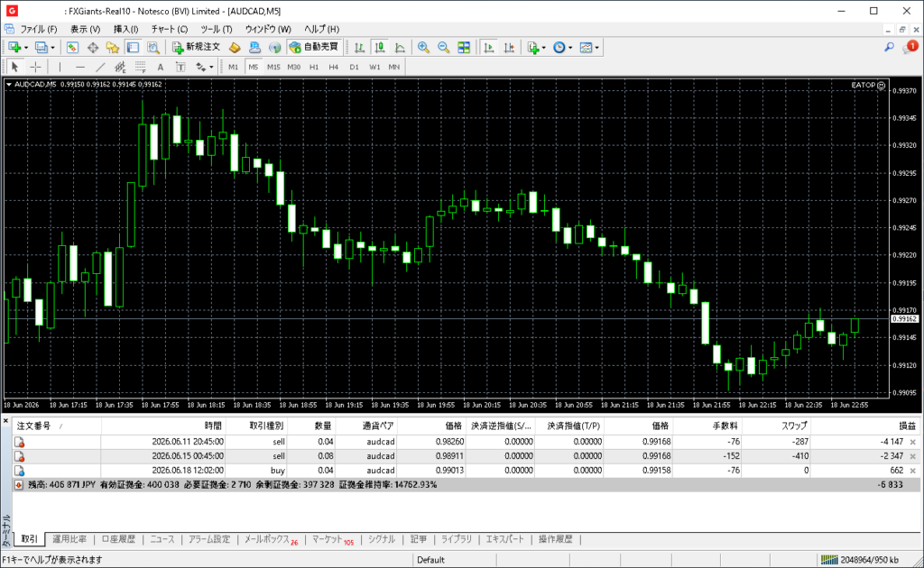The width and height of the screenshot is (924, 568).
Task: Expand the Profiles dropdown arrow
Action: (52, 48)
